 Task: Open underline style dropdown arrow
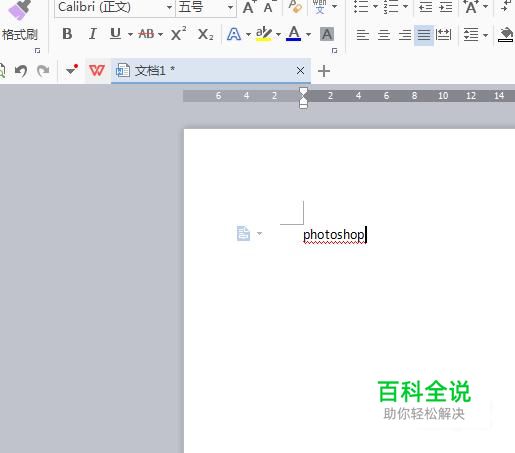pyautogui.click(x=130, y=34)
